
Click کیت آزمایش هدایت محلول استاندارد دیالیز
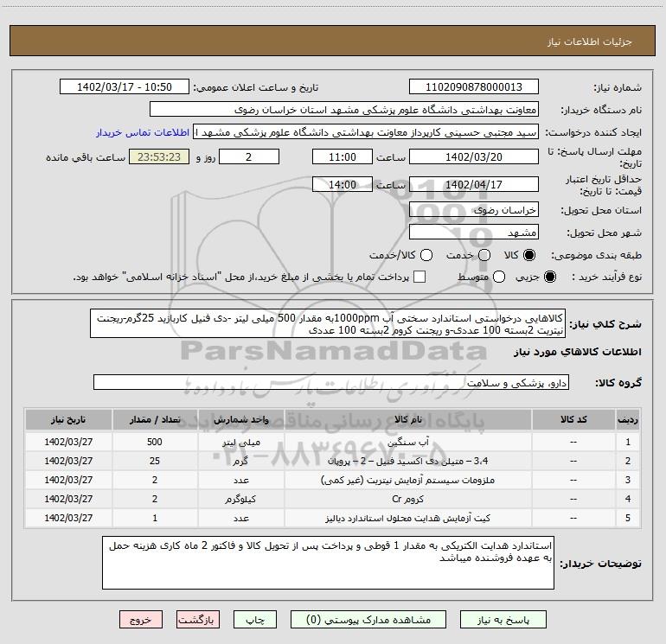pyautogui.click(x=407, y=519)
